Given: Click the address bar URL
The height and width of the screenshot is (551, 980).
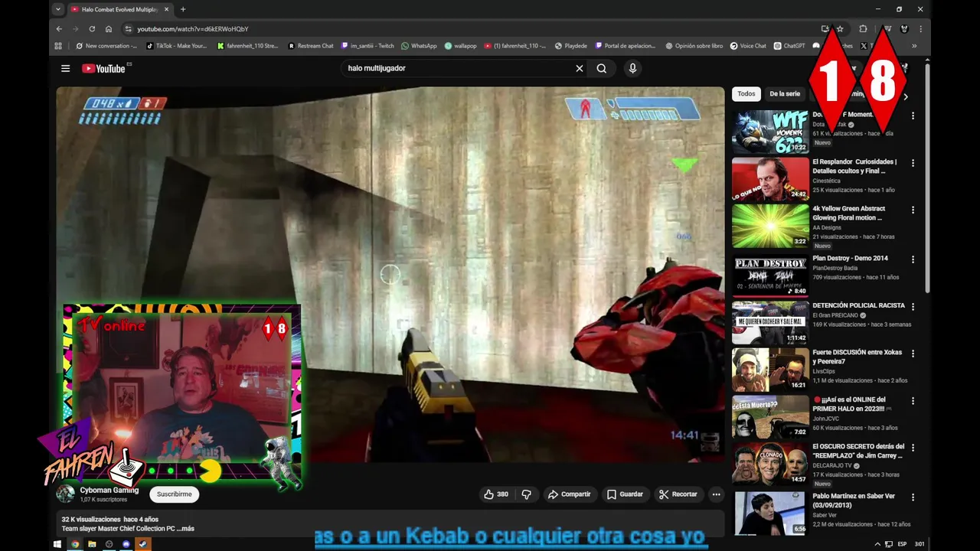Looking at the screenshot, I should [193, 29].
